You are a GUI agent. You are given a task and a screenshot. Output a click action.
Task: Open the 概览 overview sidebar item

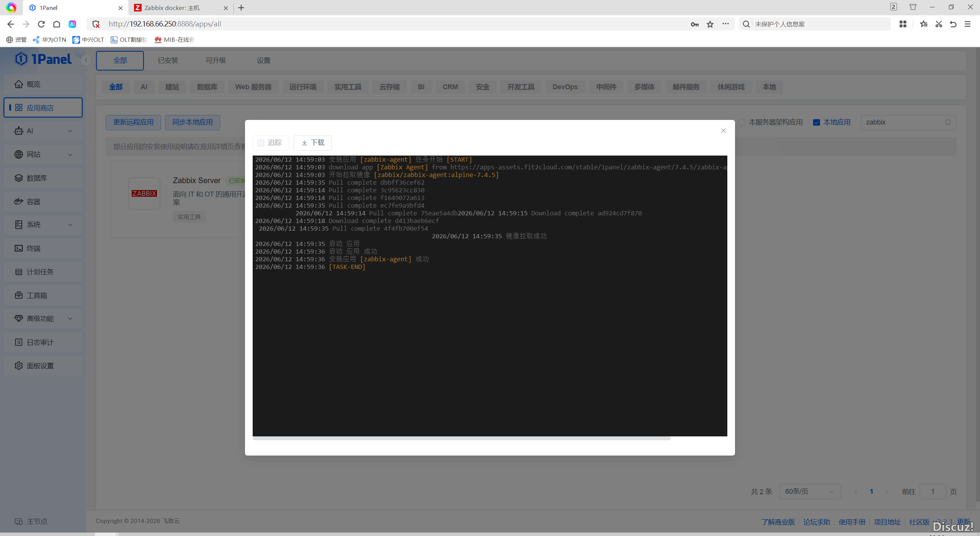click(43, 84)
